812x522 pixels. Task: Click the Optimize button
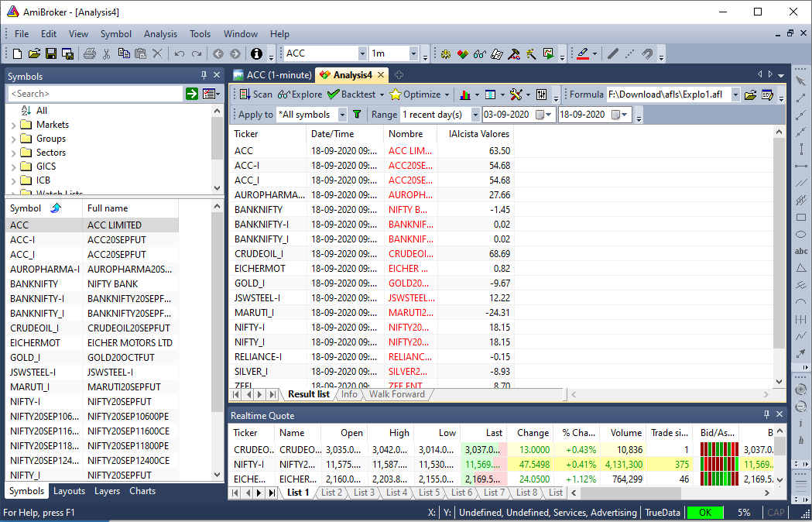pyautogui.click(x=416, y=94)
